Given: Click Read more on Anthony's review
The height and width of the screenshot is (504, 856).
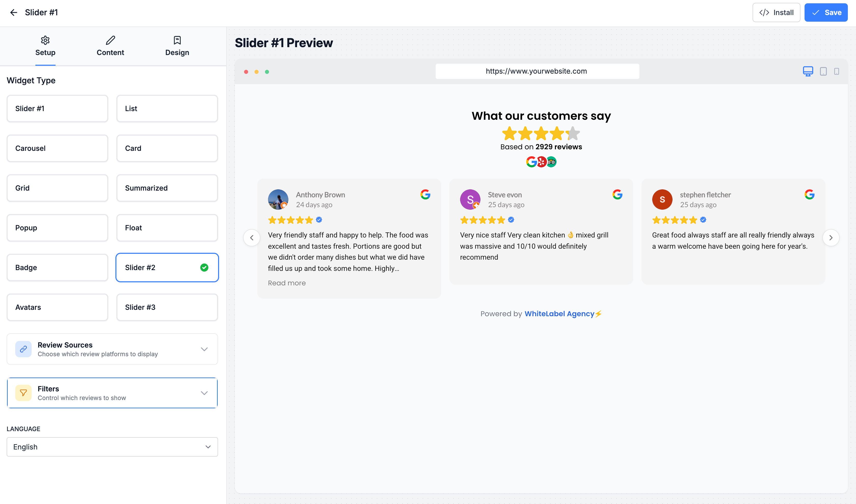Looking at the screenshot, I should point(287,283).
